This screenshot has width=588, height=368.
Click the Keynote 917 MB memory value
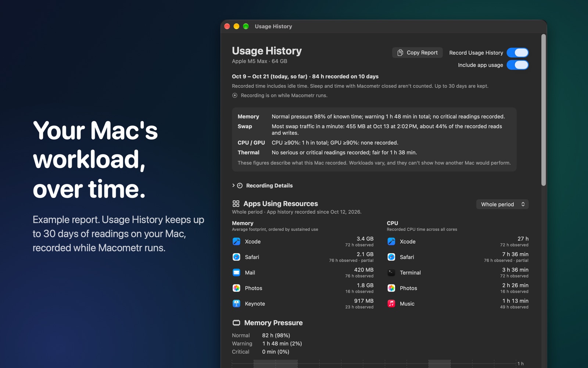coord(364,301)
